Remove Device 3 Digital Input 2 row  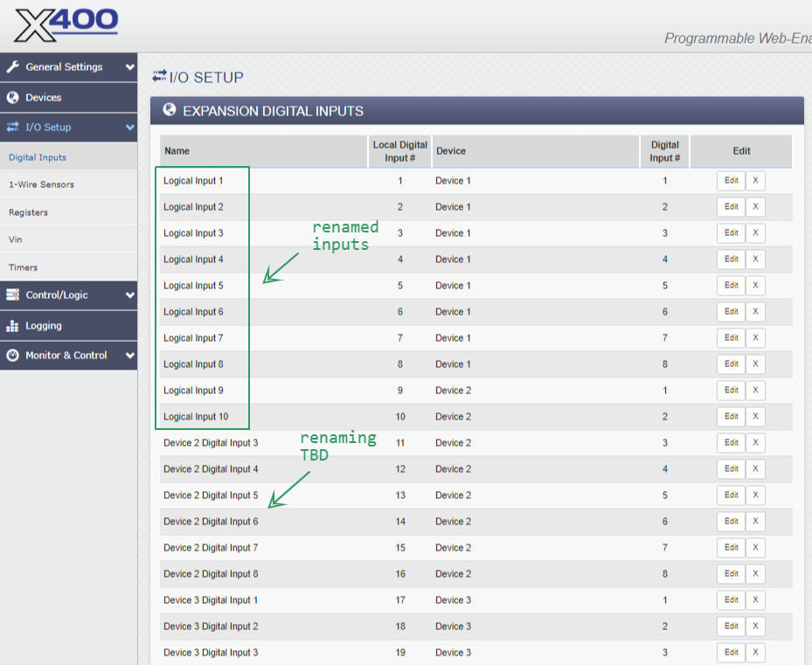point(755,627)
